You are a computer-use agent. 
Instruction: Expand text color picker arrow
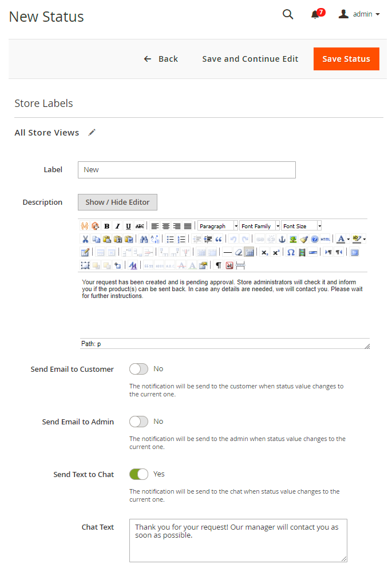click(348, 239)
